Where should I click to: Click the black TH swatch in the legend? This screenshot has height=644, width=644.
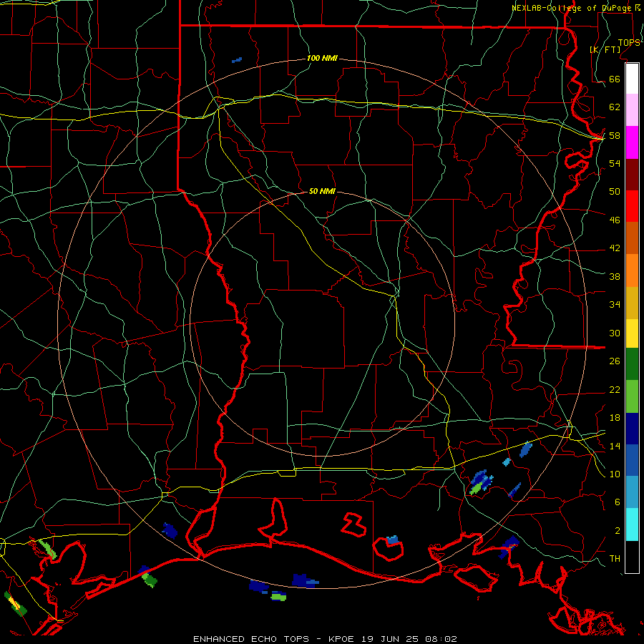pos(632,557)
